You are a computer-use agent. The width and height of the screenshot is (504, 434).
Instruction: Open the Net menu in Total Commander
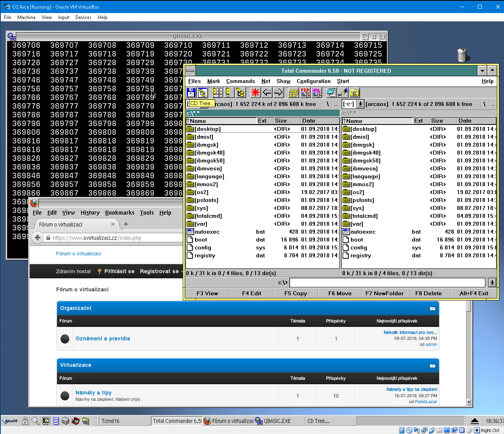coord(266,81)
